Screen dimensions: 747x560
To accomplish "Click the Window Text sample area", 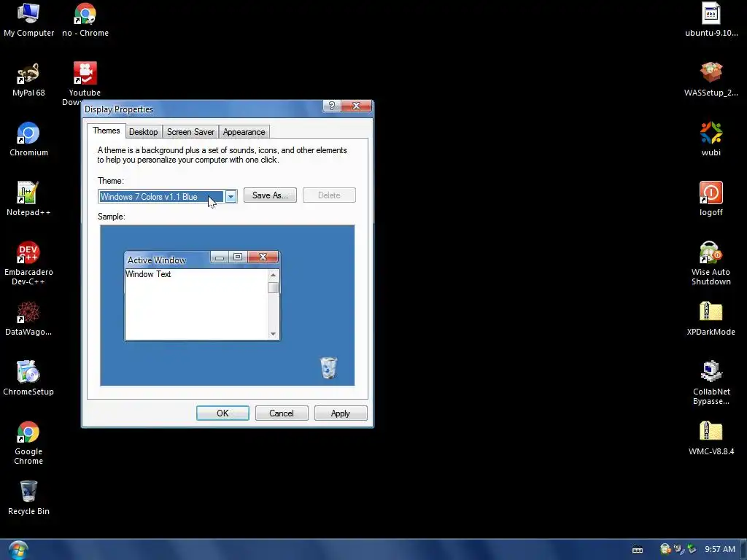I will (x=196, y=304).
